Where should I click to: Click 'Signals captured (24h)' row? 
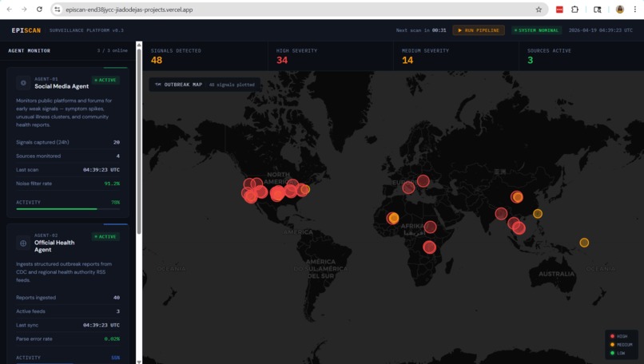click(68, 142)
